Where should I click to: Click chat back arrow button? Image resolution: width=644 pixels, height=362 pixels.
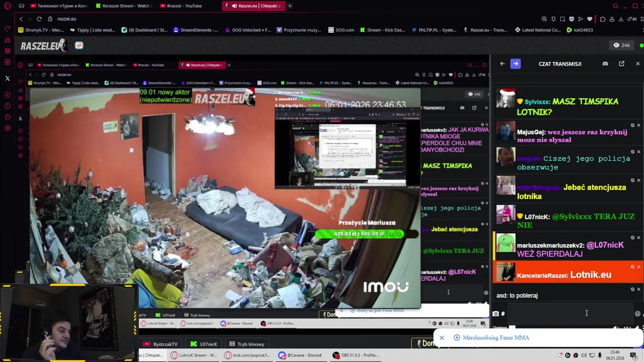point(502,64)
